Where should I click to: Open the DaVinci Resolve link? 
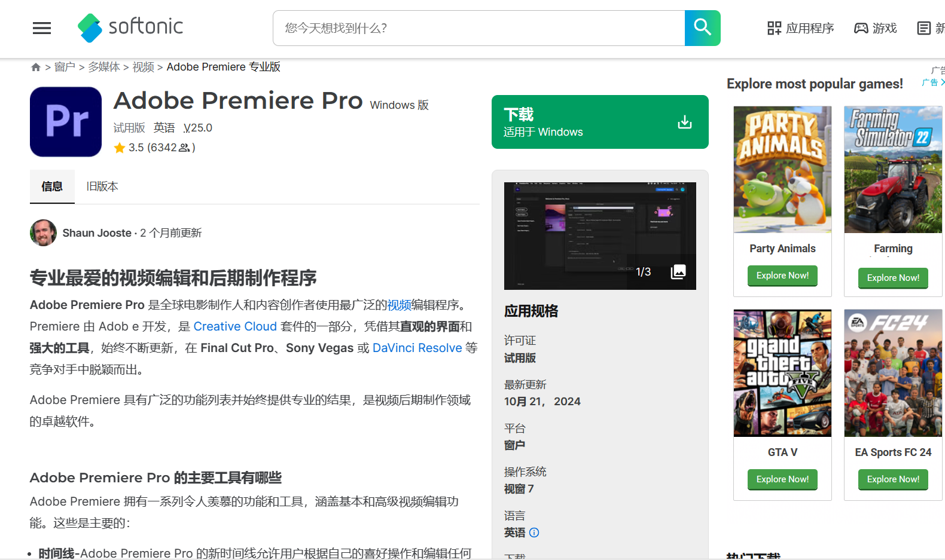pyautogui.click(x=417, y=348)
